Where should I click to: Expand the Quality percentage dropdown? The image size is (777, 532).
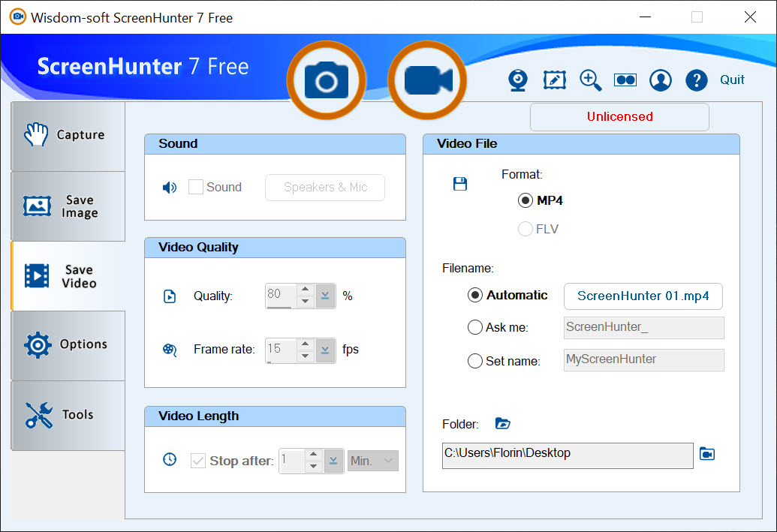pyautogui.click(x=325, y=296)
